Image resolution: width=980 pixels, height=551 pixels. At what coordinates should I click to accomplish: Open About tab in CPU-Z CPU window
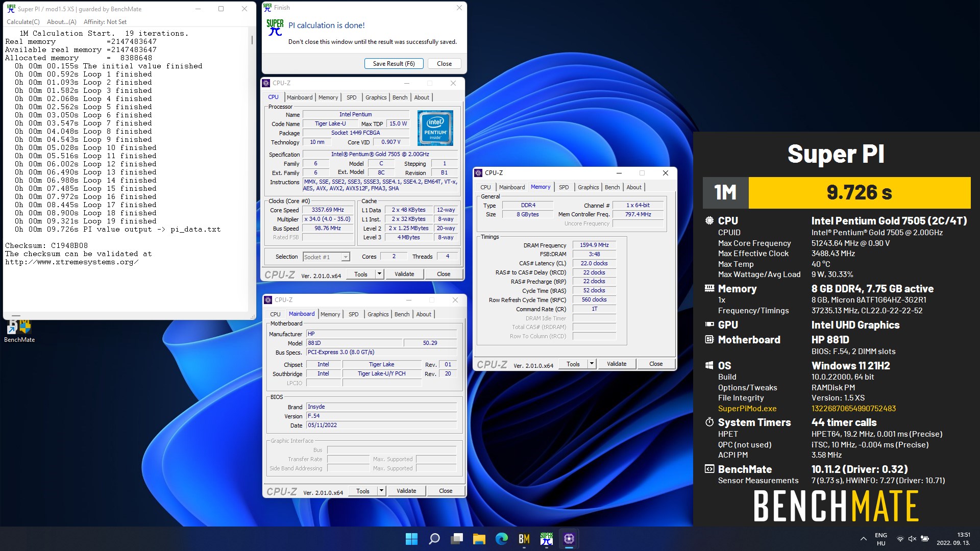422,97
